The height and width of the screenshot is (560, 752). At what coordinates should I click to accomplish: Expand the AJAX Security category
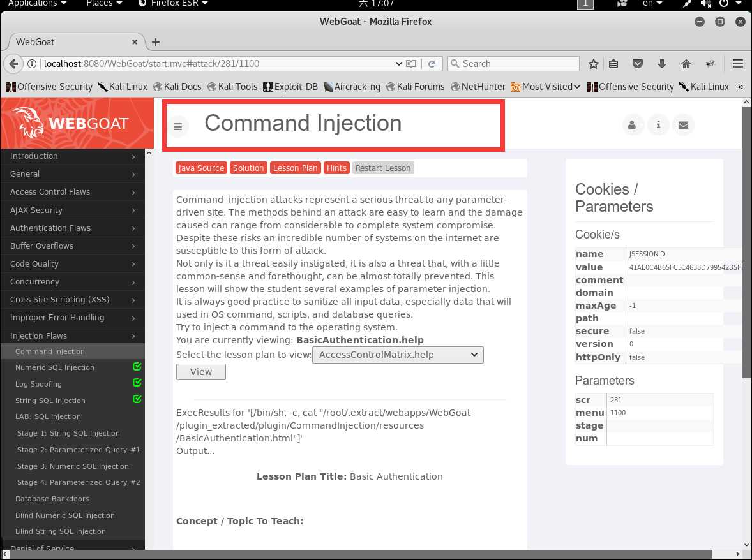click(72, 210)
